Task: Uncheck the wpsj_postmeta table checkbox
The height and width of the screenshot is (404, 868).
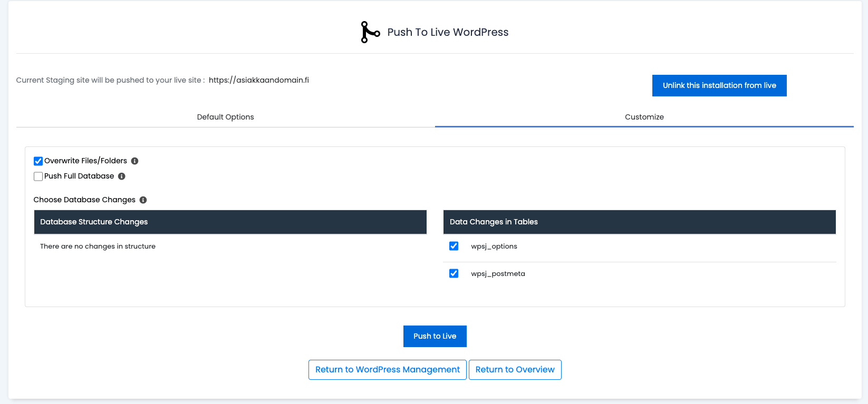Action: pyautogui.click(x=454, y=273)
